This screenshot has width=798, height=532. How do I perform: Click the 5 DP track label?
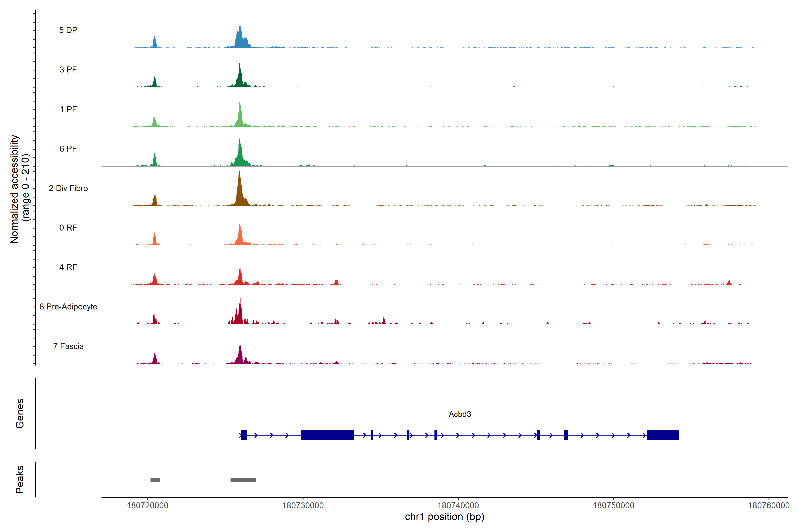click(68, 30)
